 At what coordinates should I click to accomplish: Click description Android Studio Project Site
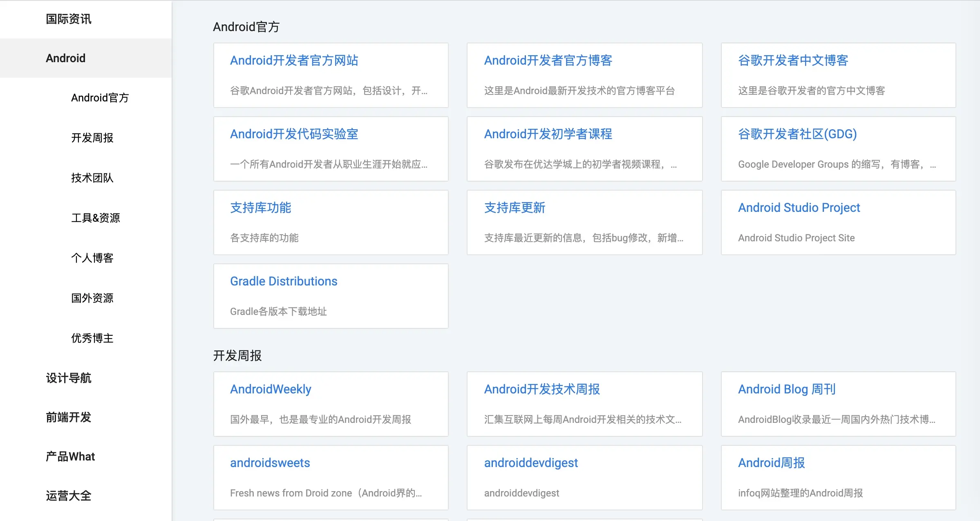point(796,238)
